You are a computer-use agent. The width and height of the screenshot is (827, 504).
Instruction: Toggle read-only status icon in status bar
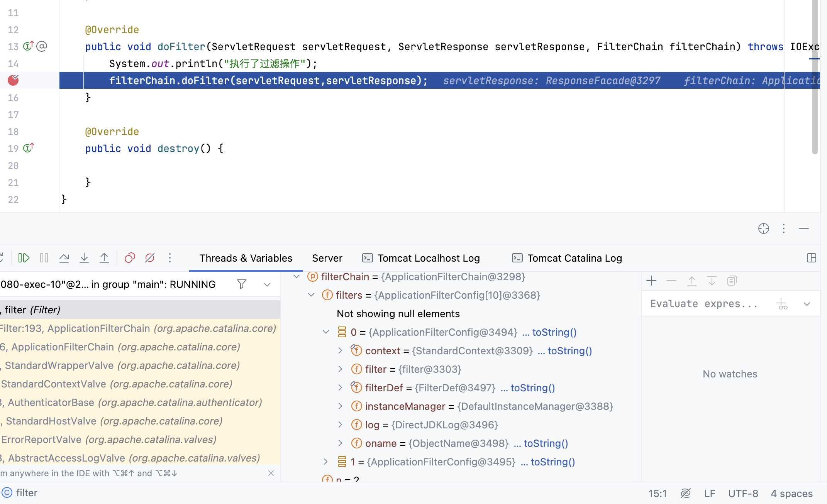pos(686,493)
